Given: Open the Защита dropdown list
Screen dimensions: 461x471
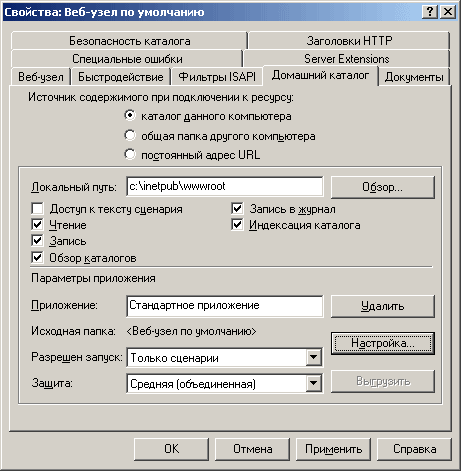Looking at the screenshot, I should pyautogui.click(x=313, y=383).
